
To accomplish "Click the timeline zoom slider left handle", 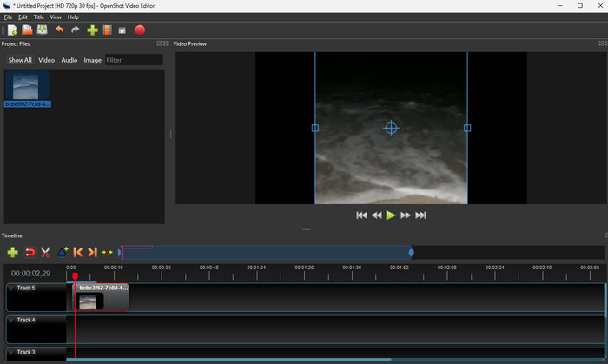I will click(x=120, y=253).
